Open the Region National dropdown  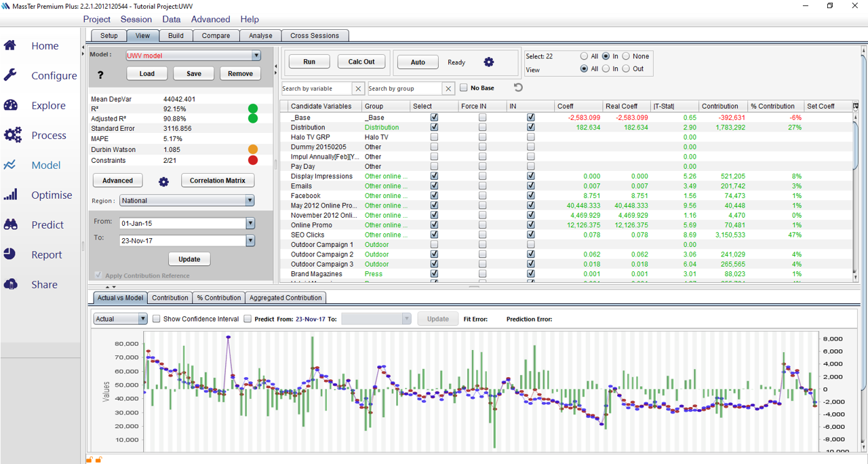coord(250,201)
